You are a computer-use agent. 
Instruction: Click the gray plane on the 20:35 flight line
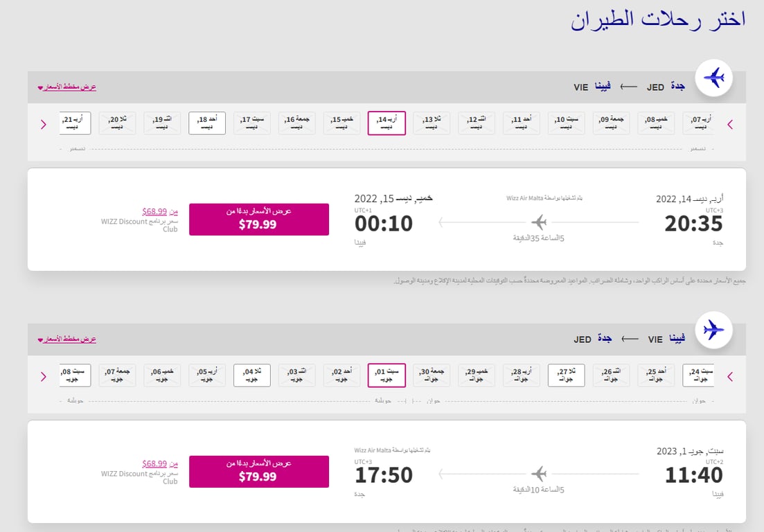pyautogui.click(x=539, y=222)
